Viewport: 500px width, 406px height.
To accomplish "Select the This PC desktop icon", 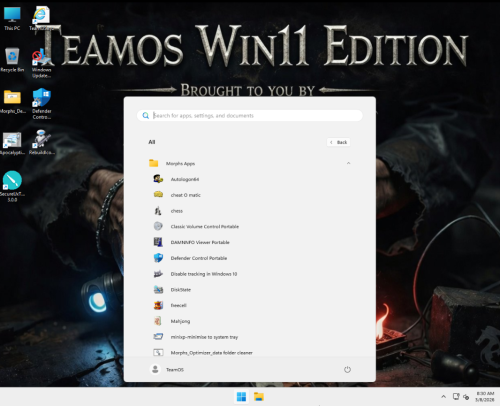I will coord(12,19).
